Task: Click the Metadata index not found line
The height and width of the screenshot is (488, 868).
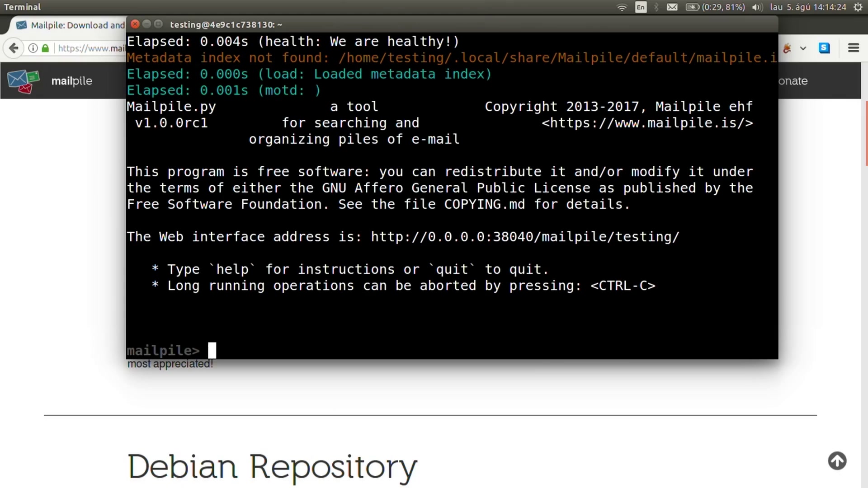Action: (x=452, y=58)
